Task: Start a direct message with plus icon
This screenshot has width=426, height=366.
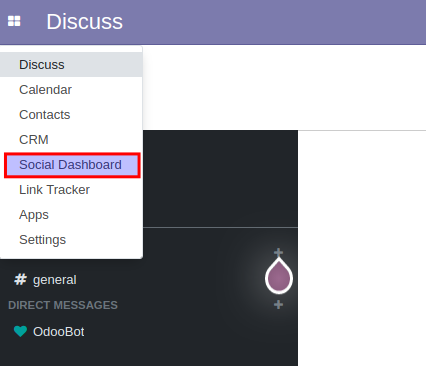Action: (x=278, y=304)
